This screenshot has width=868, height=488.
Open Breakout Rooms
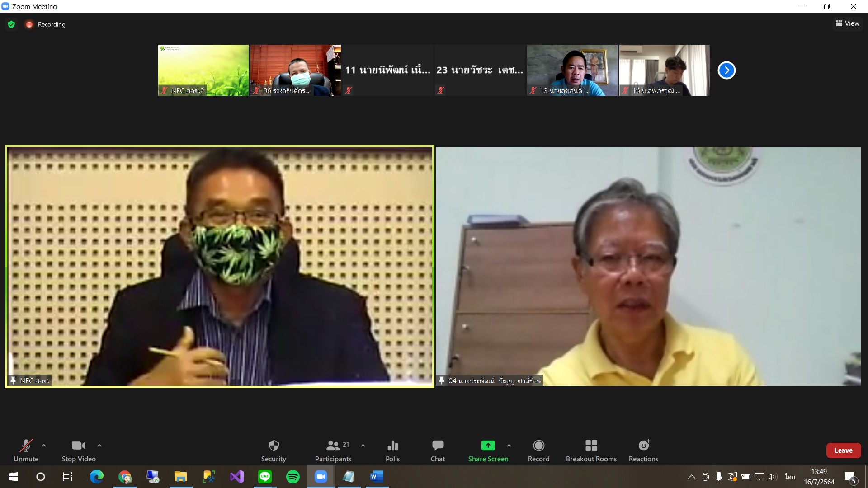click(591, 450)
